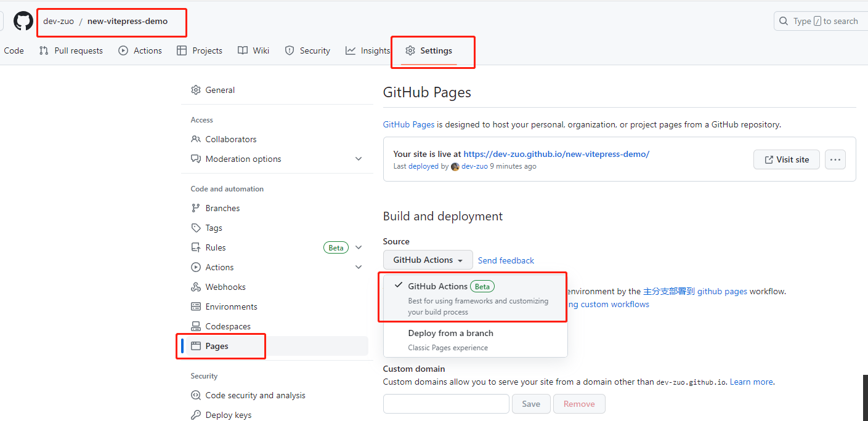
Task: Open the three-dot menu beside Visit site
Action: click(x=835, y=159)
